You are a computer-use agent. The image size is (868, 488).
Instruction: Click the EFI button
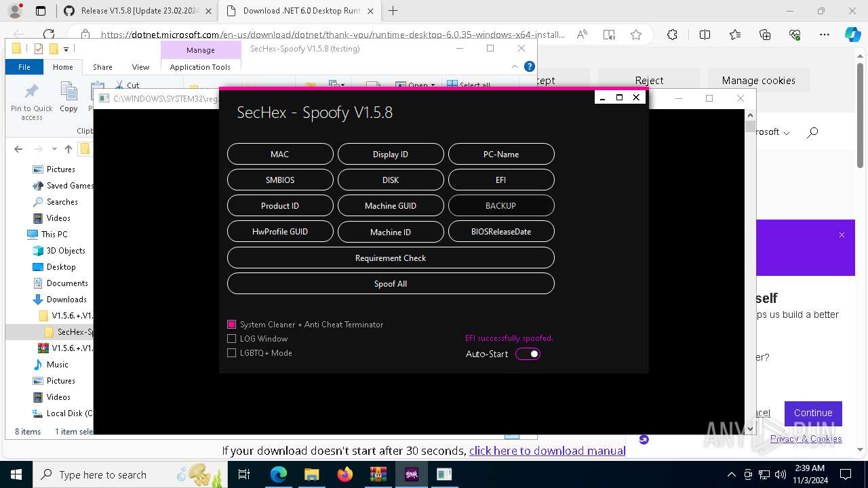tap(501, 180)
